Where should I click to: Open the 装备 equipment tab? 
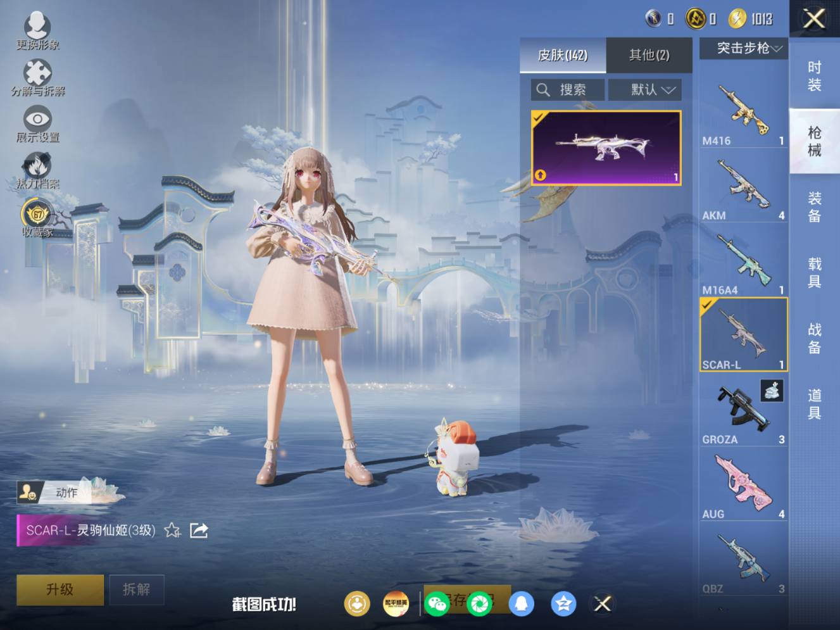(815, 207)
